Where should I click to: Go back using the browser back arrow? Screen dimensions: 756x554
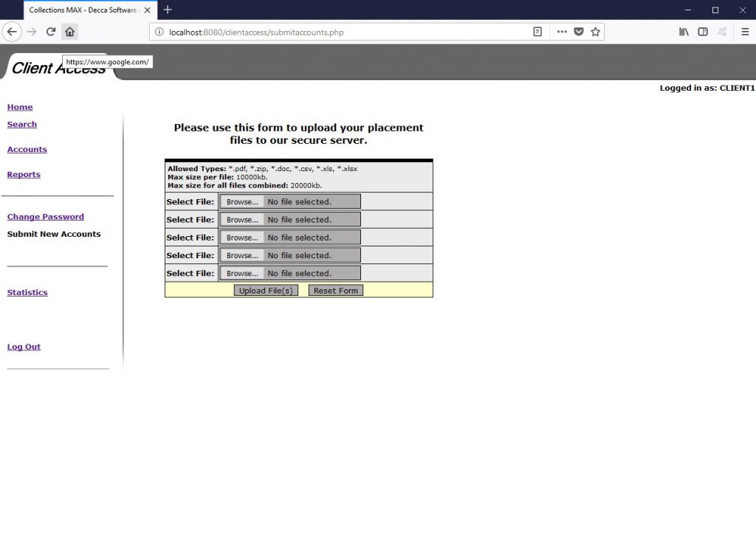tap(12, 32)
